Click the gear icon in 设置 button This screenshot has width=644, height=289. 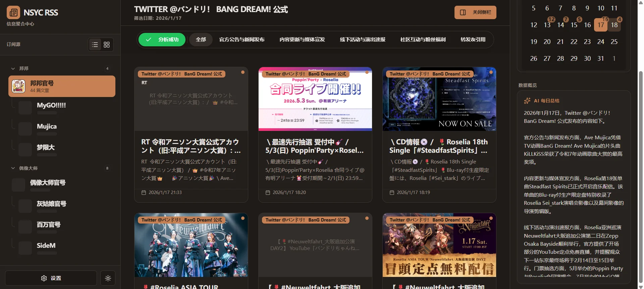44,278
